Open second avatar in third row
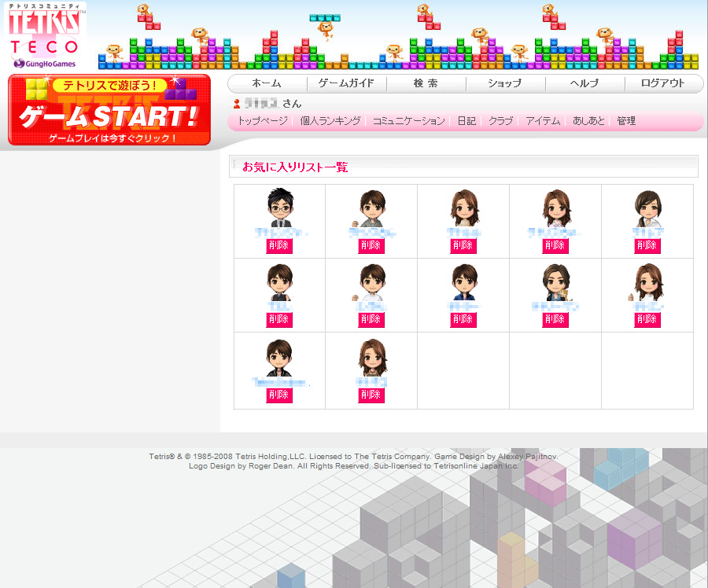The width and height of the screenshot is (708, 588). pos(373,358)
